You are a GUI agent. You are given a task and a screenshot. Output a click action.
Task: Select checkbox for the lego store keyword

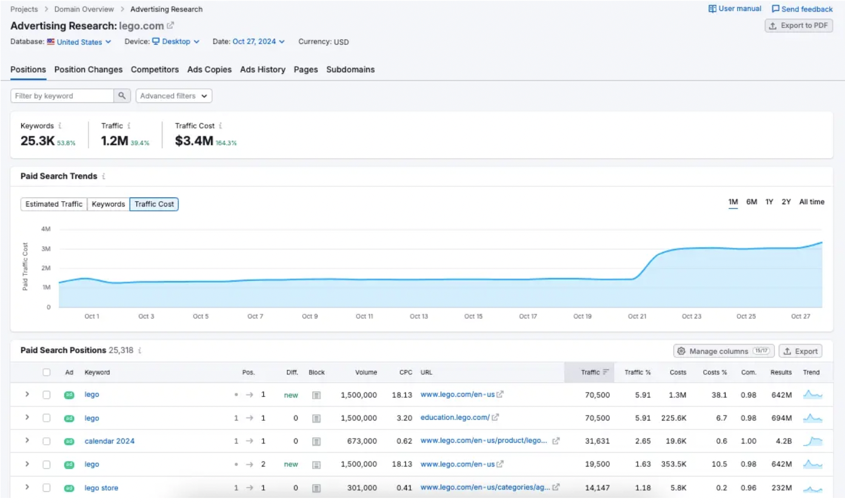[x=47, y=488]
